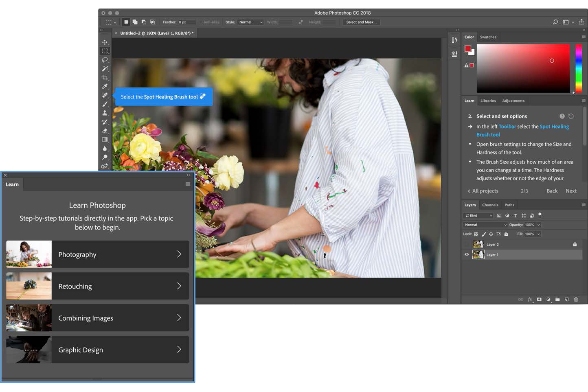
Task: Open the layer blend mode dropdown
Action: click(x=485, y=225)
